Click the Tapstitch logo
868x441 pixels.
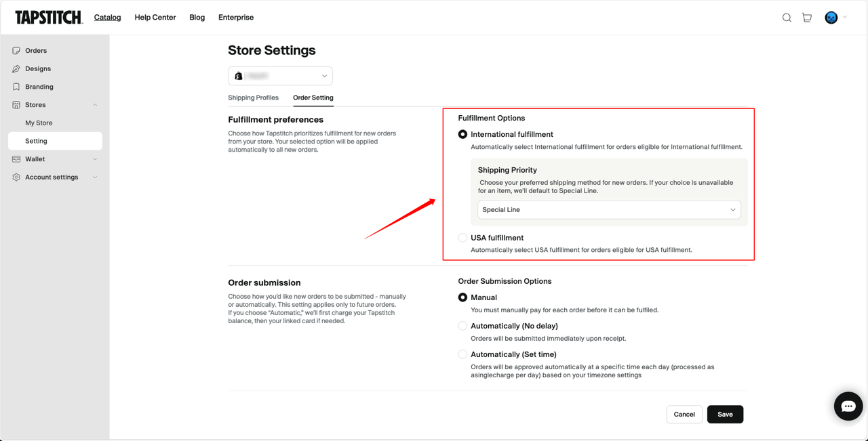(x=49, y=18)
